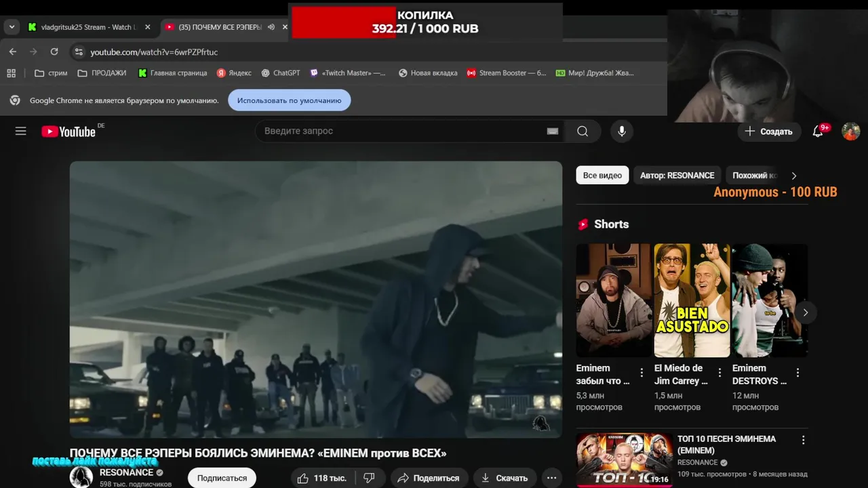Click the video title 'ПОЧЕМУ ВСЕ РЭПЕРЫ БОЯЛИСЬ ЭМИНЕМА'
Image resolution: width=868 pixels, height=488 pixels.
coord(258,453)
